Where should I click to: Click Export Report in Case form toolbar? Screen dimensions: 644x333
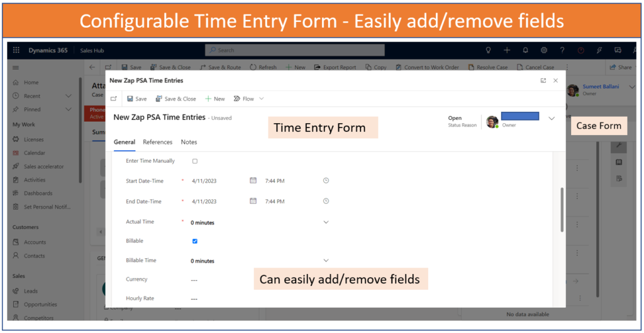click(335, 67)
